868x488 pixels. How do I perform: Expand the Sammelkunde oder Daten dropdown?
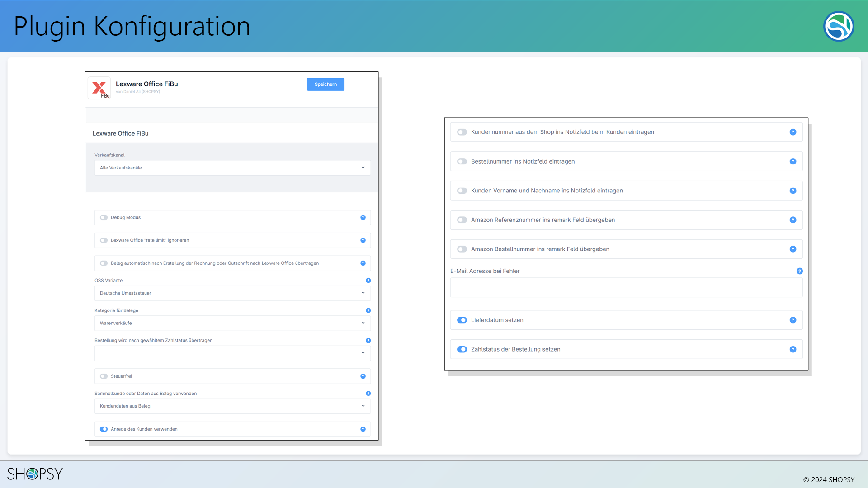click(x=232, y=406)
